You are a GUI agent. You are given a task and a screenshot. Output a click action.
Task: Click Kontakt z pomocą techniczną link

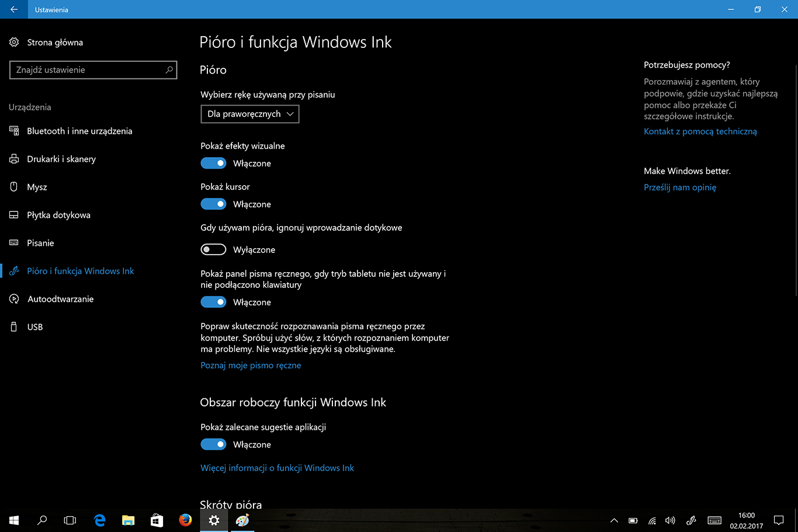pos(700,131)
